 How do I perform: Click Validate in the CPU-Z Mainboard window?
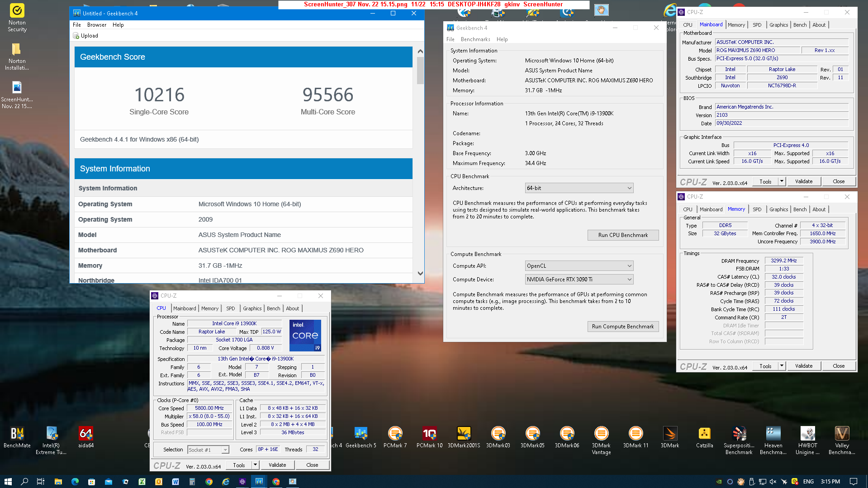coord(804,181)
